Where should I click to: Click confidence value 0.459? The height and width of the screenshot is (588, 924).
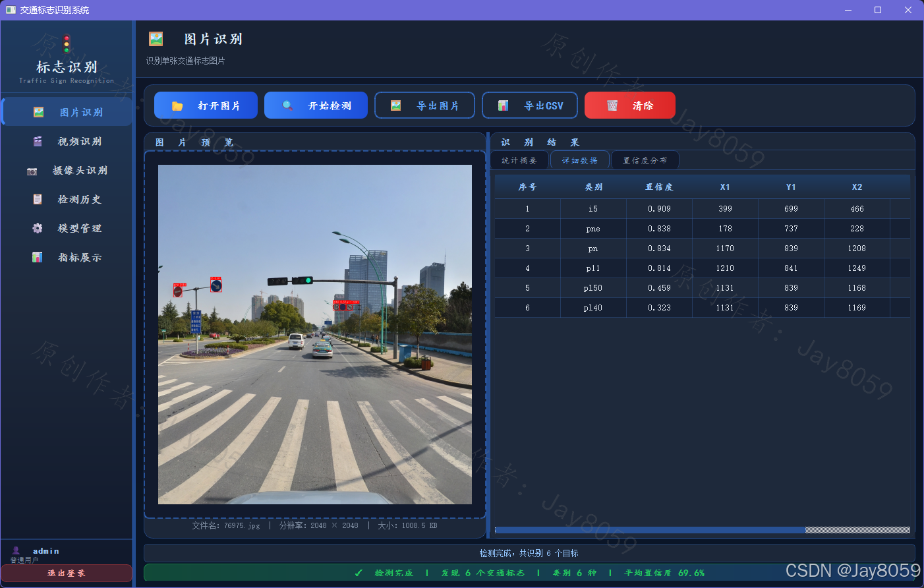tap(659, 288)
